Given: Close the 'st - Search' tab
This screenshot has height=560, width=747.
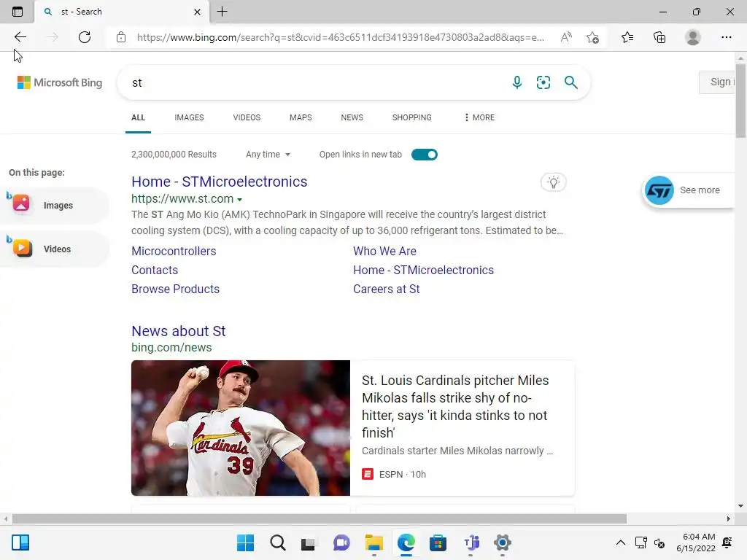Looking at the screenshot, I should click(197, 12).
